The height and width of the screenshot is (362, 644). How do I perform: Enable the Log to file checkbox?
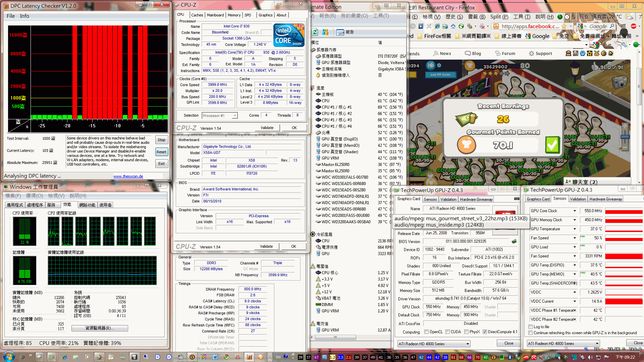531,326
